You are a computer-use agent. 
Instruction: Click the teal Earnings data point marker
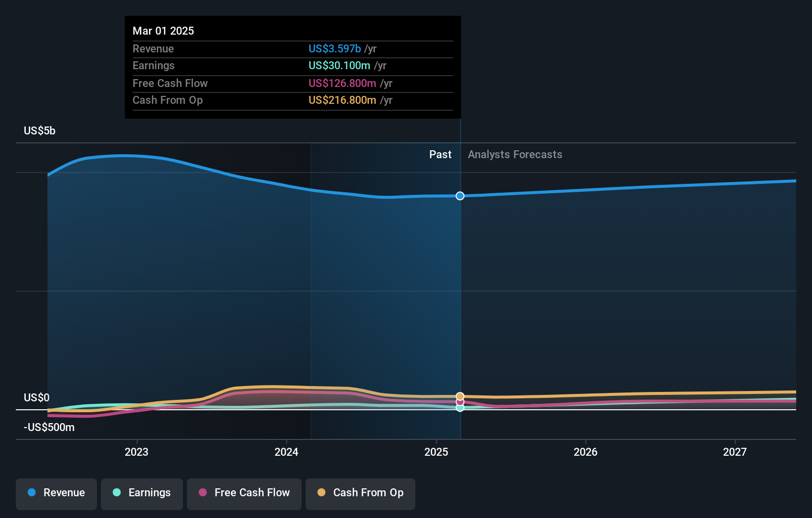coord(460,408)
